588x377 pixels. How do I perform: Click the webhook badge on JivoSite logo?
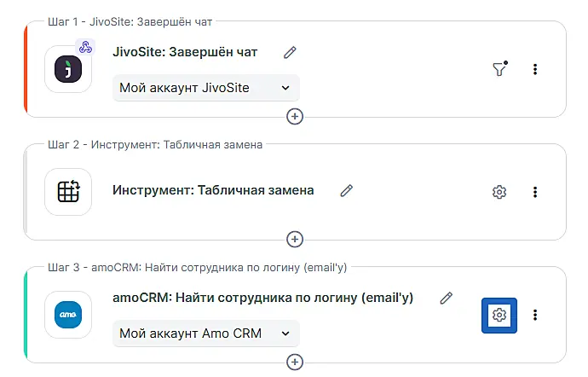click(85, 48)
